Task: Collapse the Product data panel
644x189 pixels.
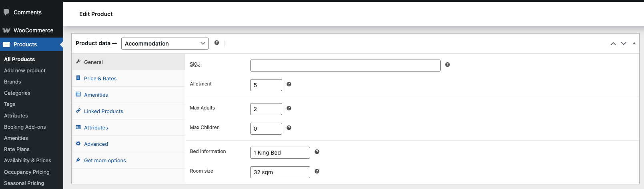Action: (634, 43)
